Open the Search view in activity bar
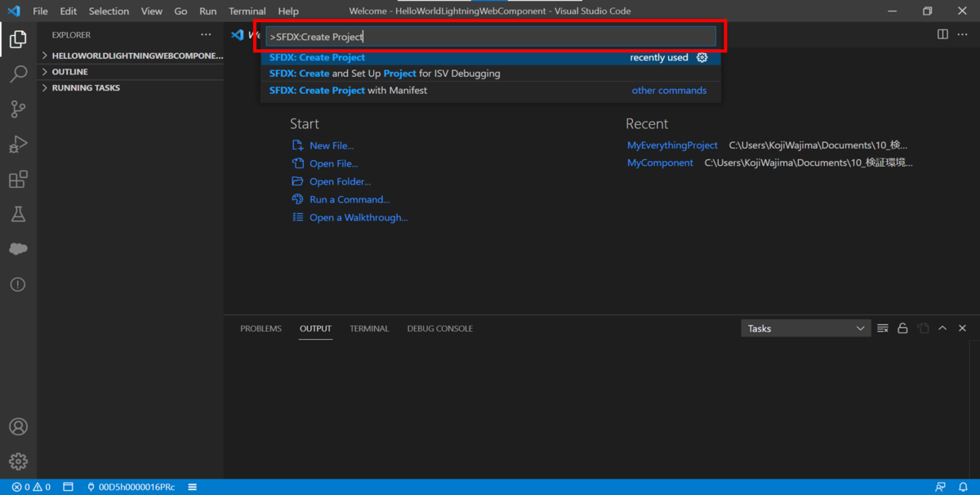Viewport: 980px width, 495px height. click(18, 74)
